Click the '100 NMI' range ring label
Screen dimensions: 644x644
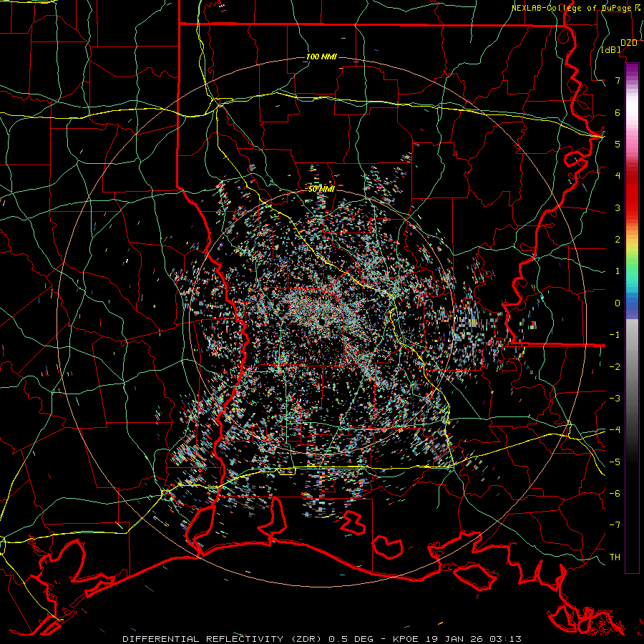[x=321, y=57]
